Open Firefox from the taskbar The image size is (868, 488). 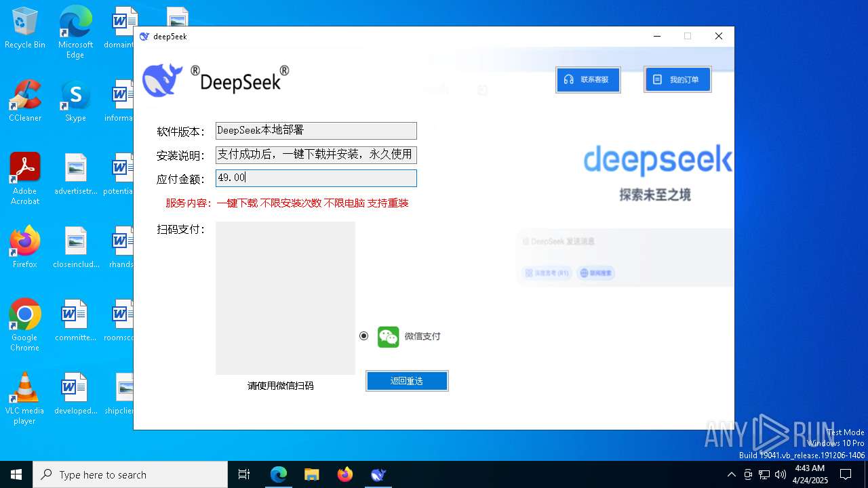coord(345,474)
